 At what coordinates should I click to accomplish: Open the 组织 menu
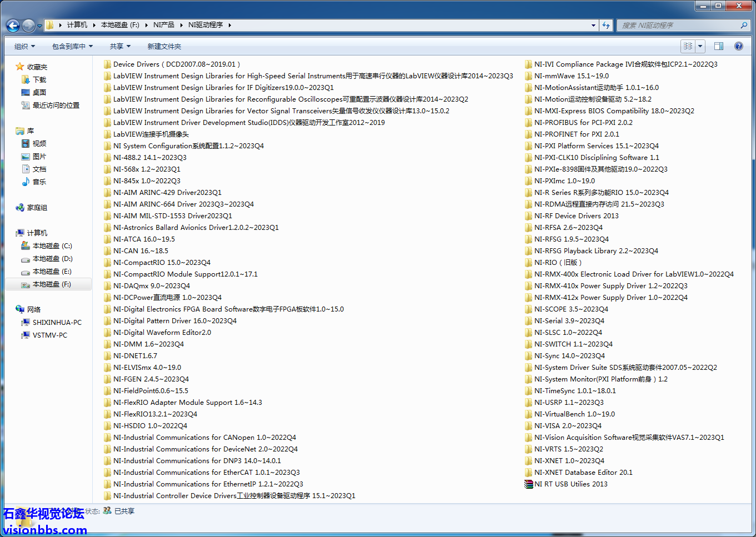[24, 47]
